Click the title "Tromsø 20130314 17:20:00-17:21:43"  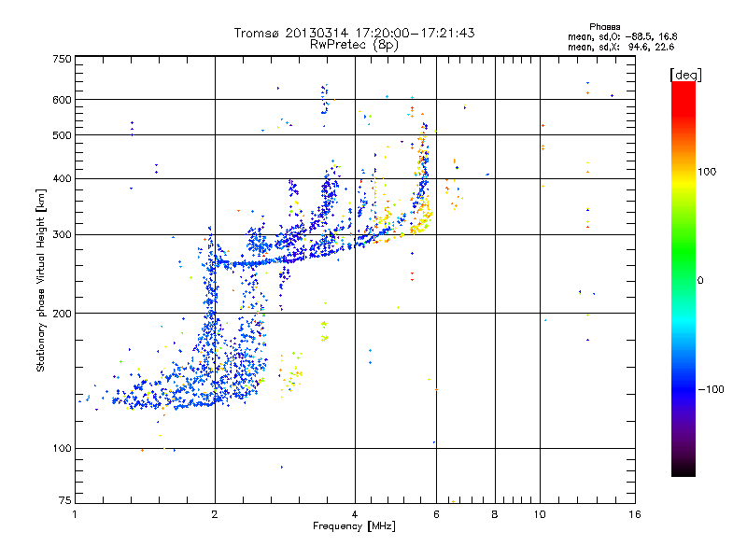[x=354, y=33]
